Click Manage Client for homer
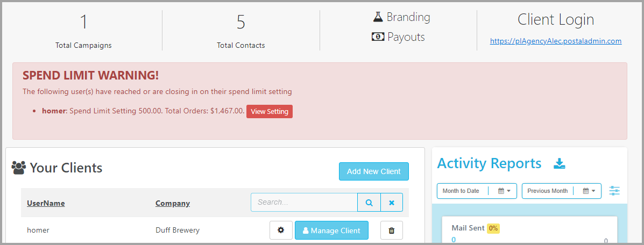 tap(331, 230)
